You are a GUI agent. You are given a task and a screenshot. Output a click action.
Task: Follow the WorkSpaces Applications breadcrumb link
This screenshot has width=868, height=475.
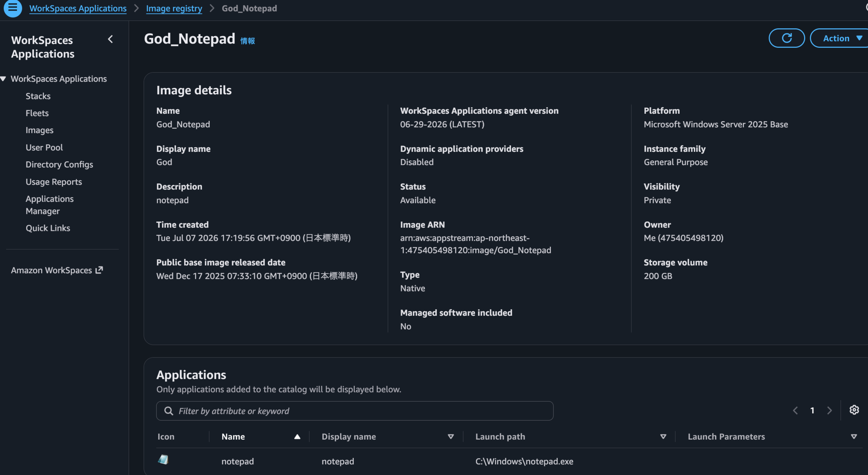[x=78, y=8]
